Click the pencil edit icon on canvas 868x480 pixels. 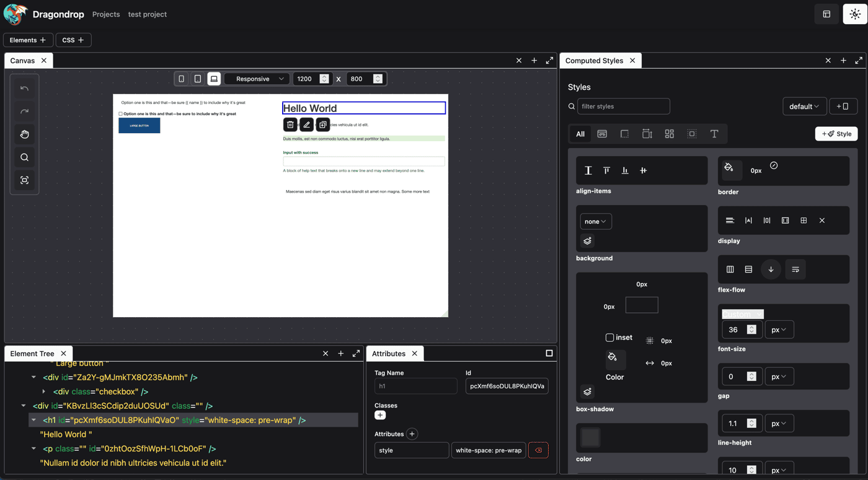306,124
